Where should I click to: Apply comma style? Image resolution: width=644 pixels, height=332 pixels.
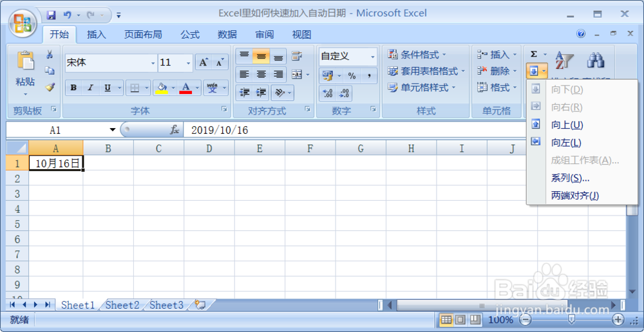[x=369, y=75]
